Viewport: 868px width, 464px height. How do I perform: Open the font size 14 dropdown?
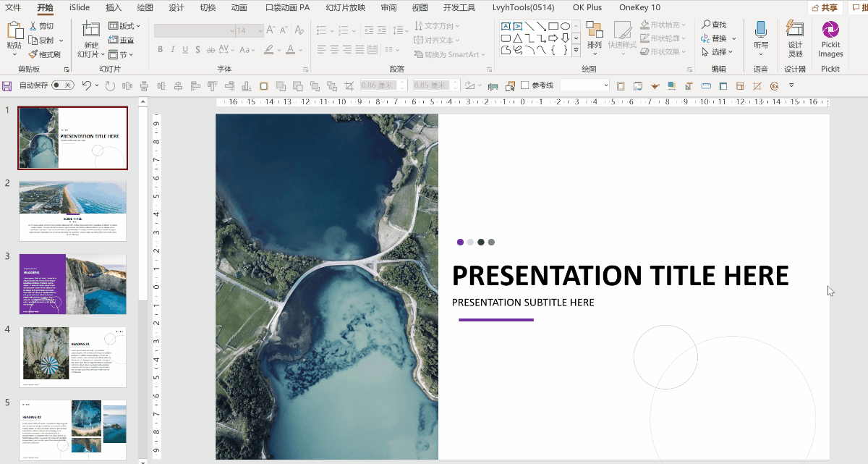tap(249, 30)
